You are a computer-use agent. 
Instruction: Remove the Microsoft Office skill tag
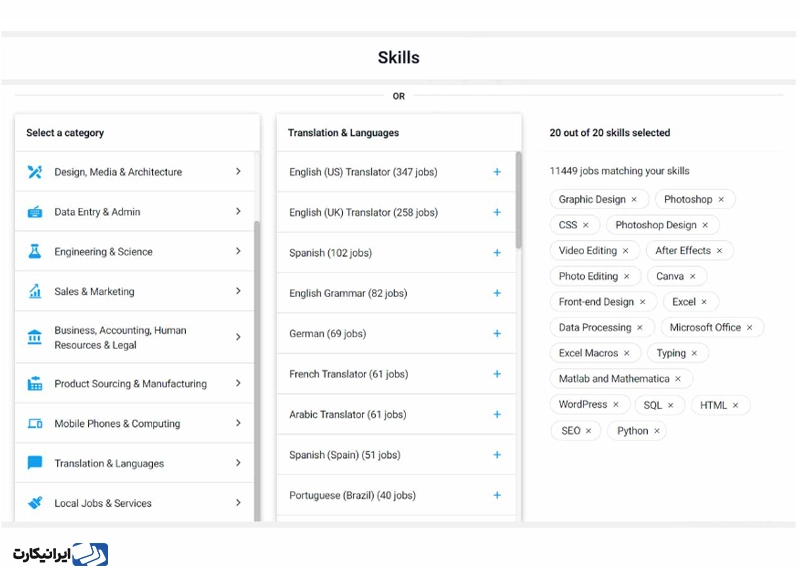pos(749,328)
